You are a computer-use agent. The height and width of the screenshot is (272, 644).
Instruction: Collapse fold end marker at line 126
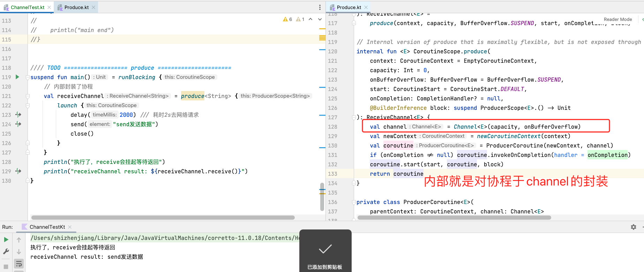(x=28, y=143)
